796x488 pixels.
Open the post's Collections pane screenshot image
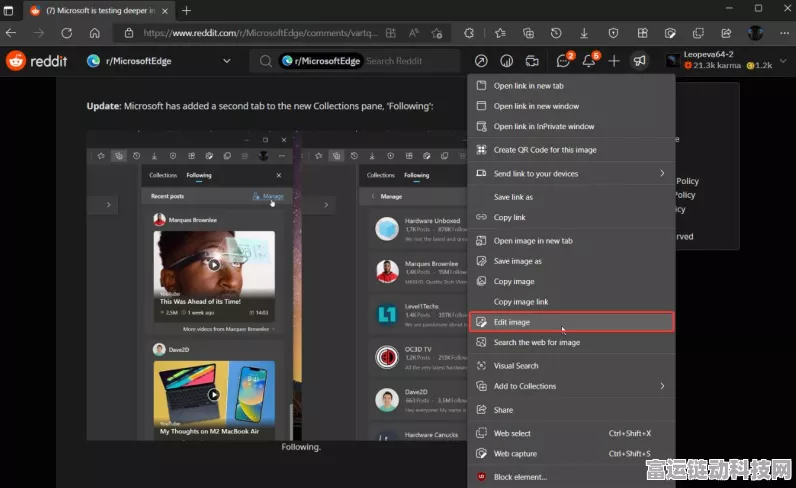point(277,285)
